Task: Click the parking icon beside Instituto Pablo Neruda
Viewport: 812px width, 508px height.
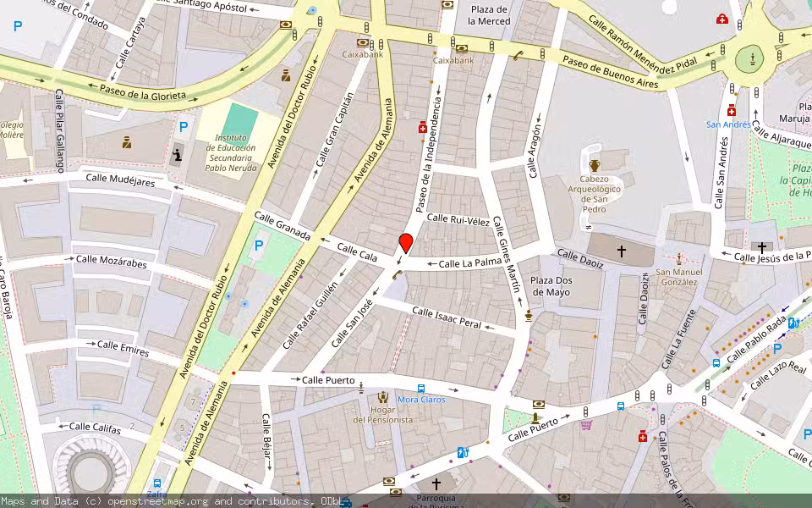Action: [183, 126]
